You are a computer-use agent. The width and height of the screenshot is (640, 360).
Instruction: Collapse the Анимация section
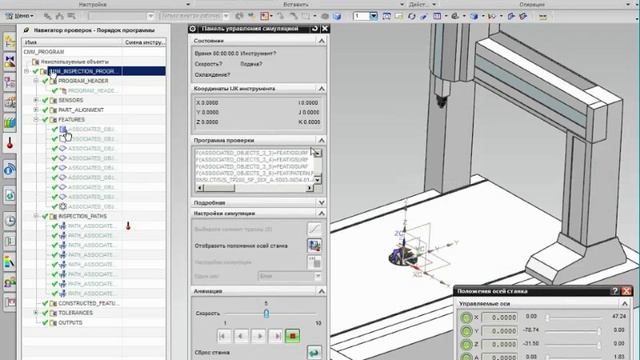321,291
